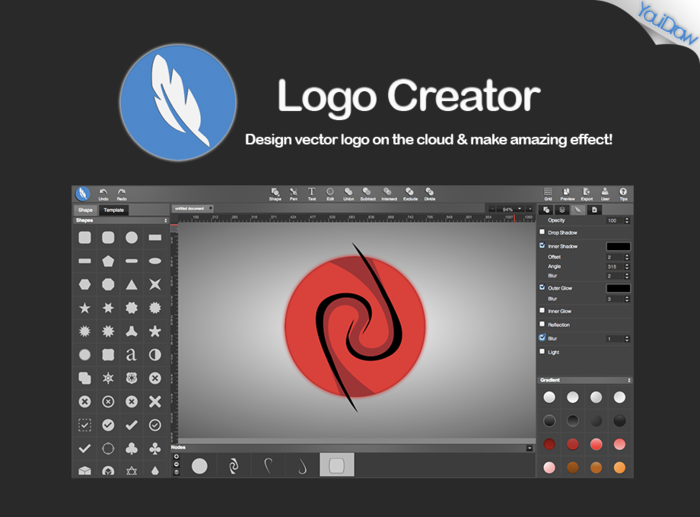
Task: Click the Opacity value field
Action: coord(615,221)
